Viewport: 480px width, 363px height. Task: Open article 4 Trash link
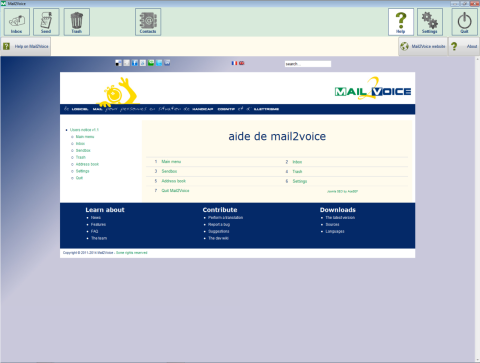[297, 172]
